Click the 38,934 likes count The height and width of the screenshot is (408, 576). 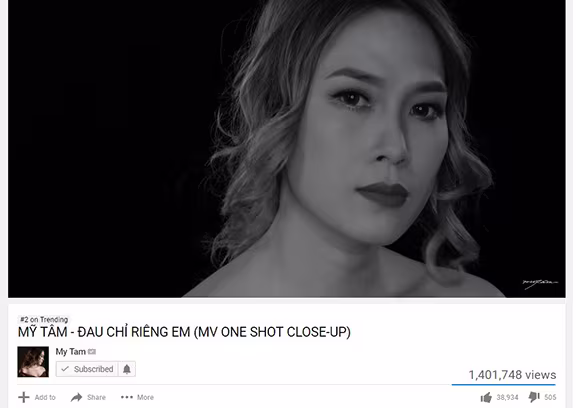pos(507,397)
